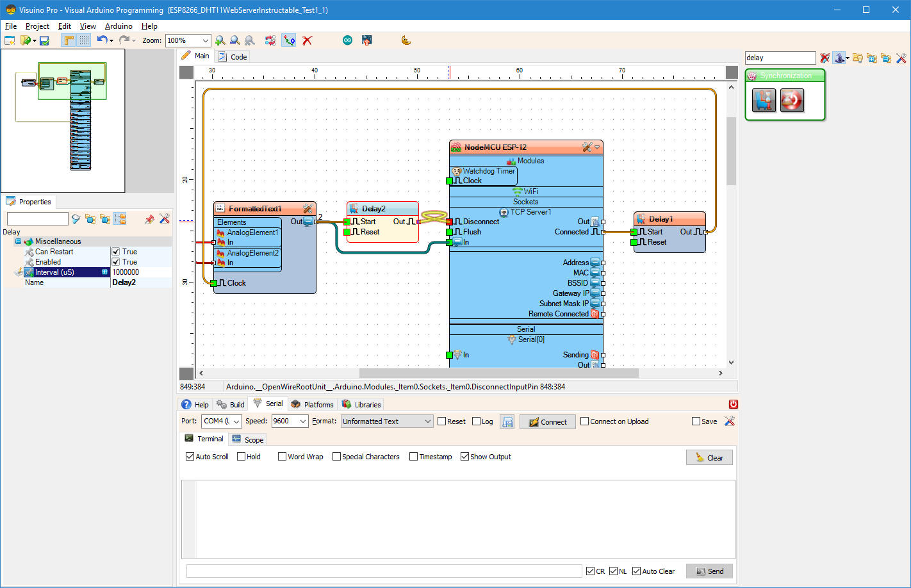Click the serial send text input field
The height and width of the screenshot is (588, 911).
click(x=384, y=571)
